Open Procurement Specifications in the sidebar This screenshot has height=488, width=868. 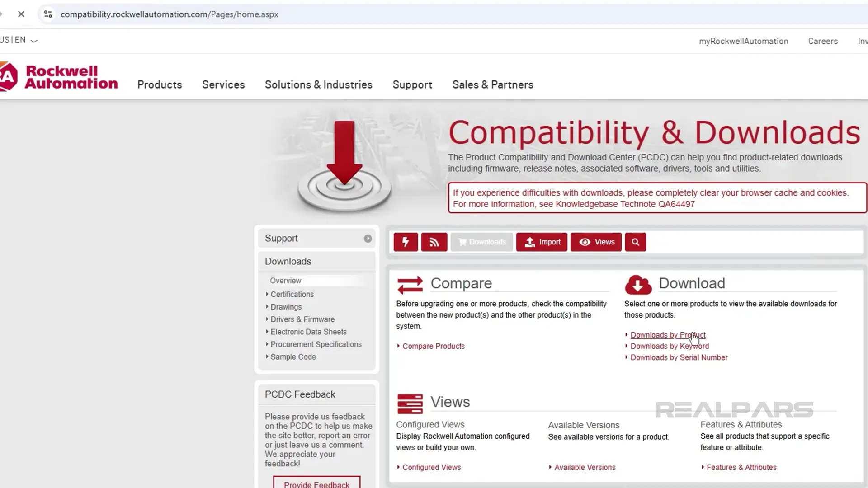316,344
